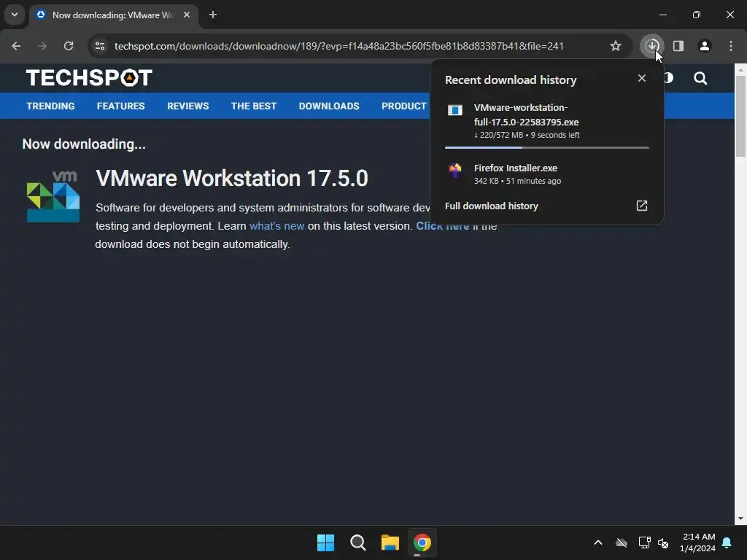Click the network display tray icon
The width and height of the screenshot is (747, 560).
[x=644, y=542]
